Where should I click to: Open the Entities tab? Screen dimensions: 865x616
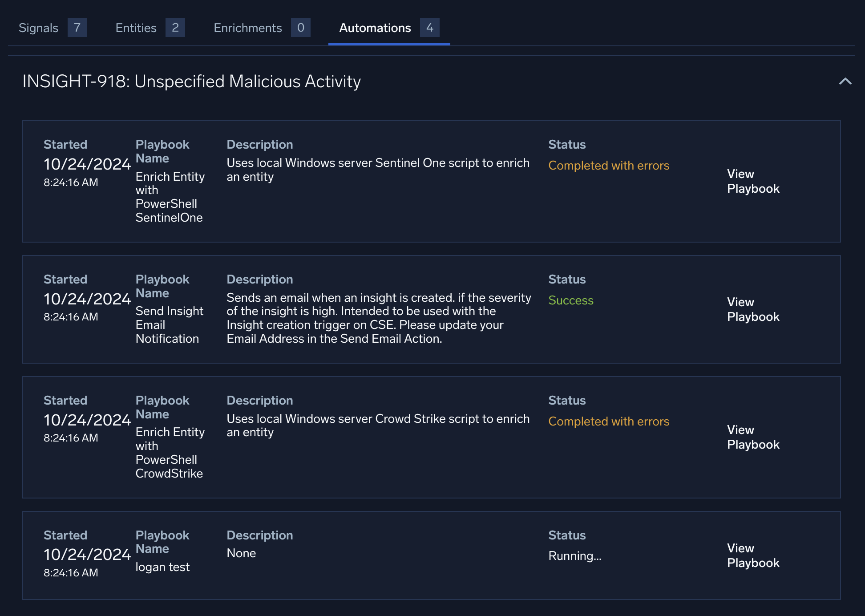135,28
